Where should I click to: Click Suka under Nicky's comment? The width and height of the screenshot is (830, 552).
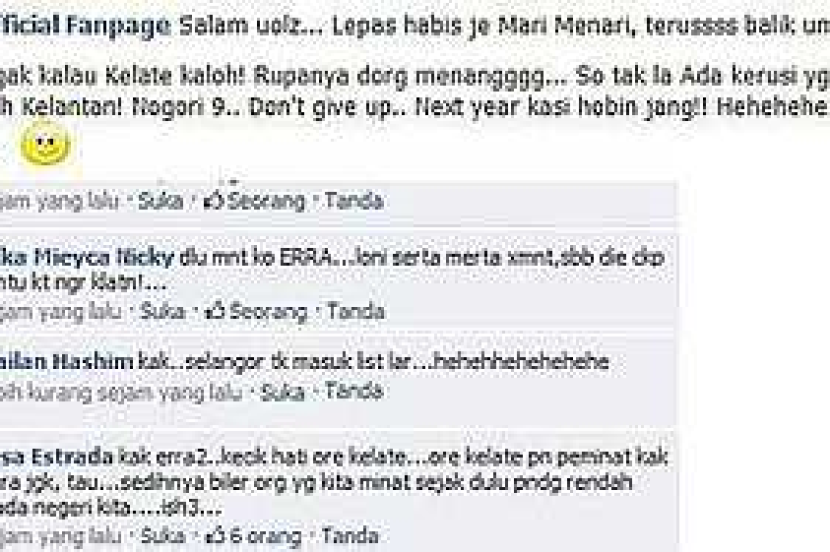pos(163,312)
